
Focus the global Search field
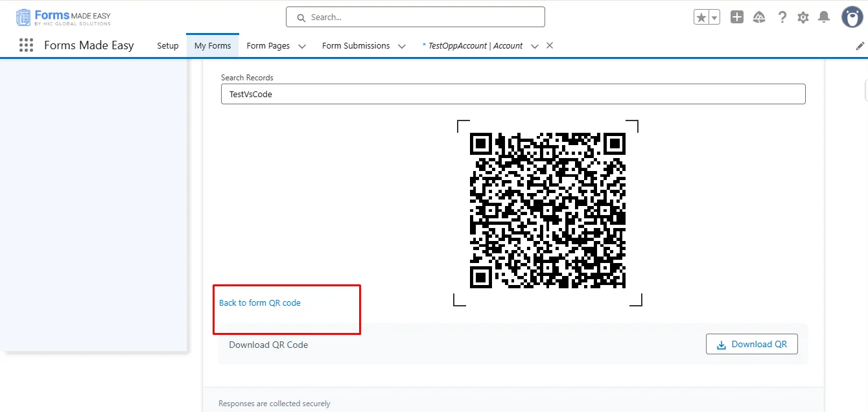[x=416, y=17]
